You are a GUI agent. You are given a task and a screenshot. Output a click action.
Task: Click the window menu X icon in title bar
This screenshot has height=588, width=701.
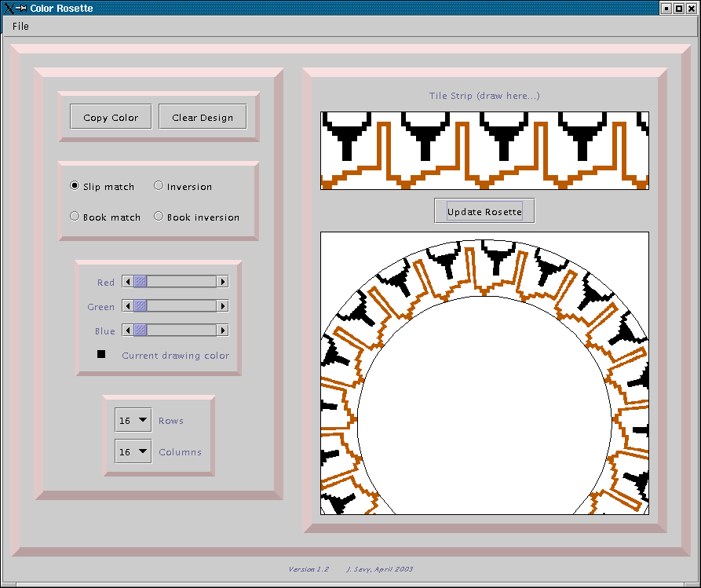tap(9, 8)
